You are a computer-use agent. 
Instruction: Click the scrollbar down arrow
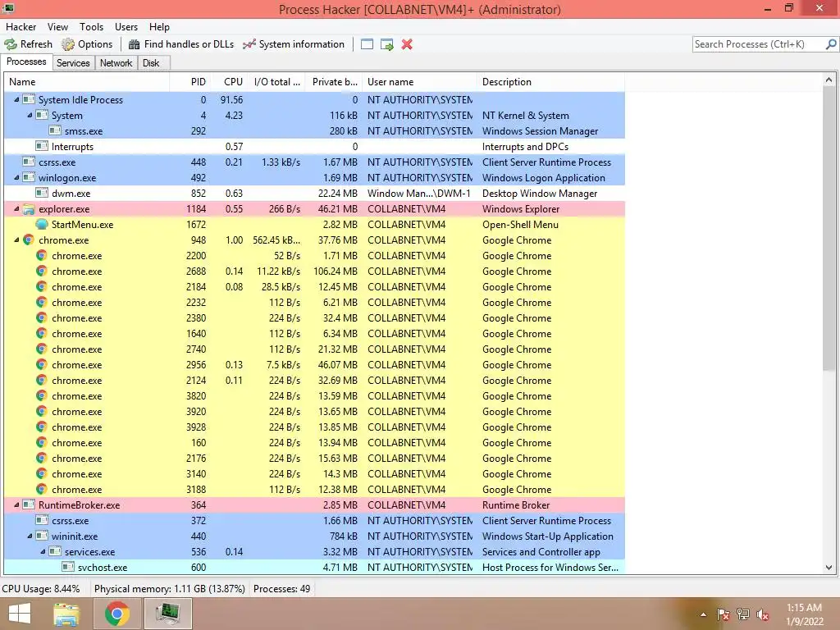pos(829,568)
